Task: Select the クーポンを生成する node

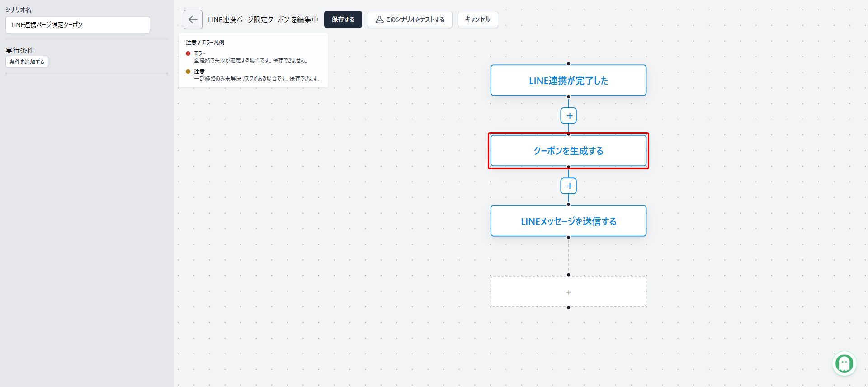Action: [x=568, y=151]
